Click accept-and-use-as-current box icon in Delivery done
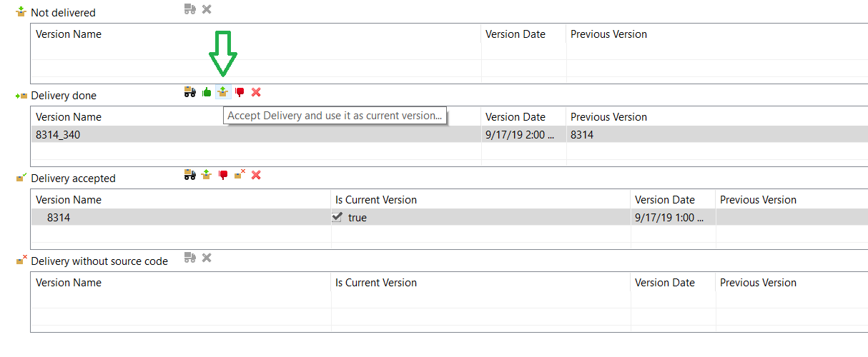The image size is (868, 357). (223, 92)
